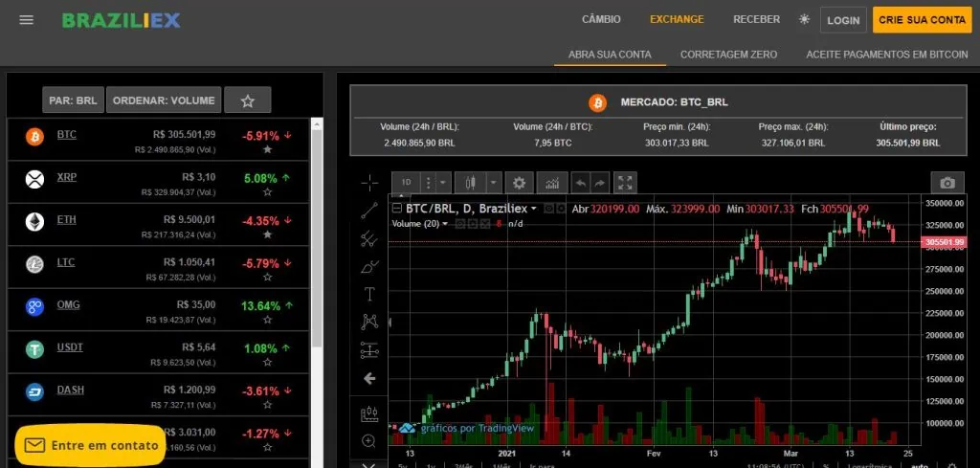Select the text annotation tool
Viewport: 980px width, 468px height.
coord(369,294)
